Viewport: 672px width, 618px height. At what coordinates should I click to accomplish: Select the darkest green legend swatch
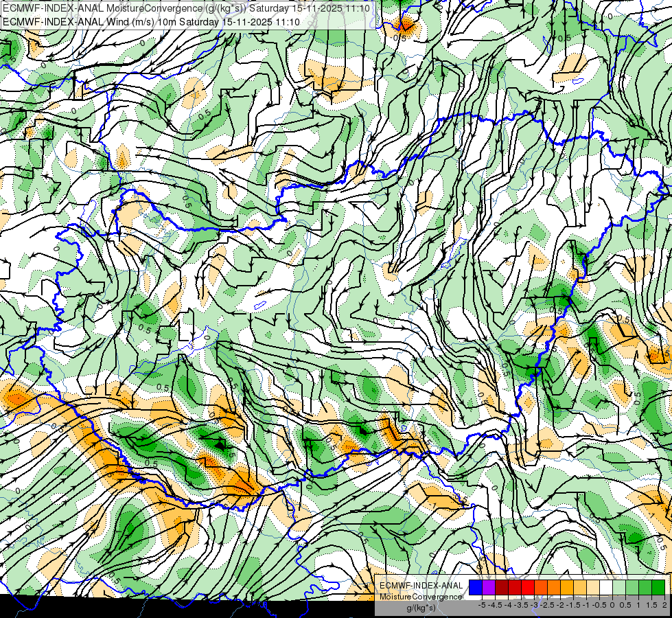click(x=658, y=587)
